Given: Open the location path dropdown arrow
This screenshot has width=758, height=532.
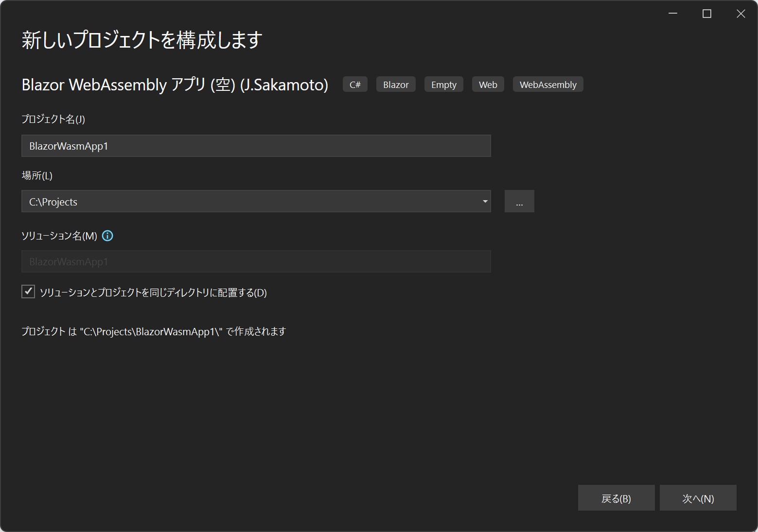Looking at the screenshot, I should click(x=485, y=202).
